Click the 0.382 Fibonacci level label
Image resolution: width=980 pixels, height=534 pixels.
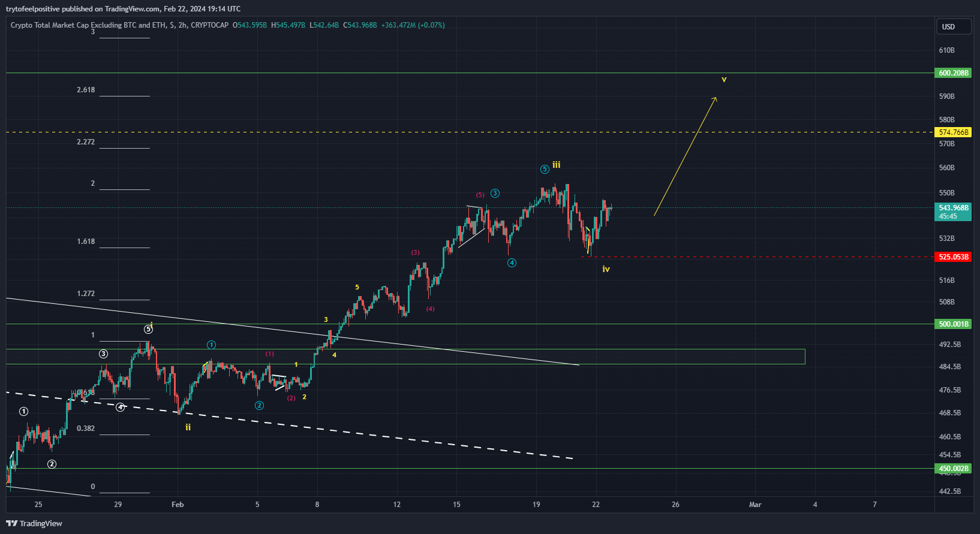pos(86,429)
